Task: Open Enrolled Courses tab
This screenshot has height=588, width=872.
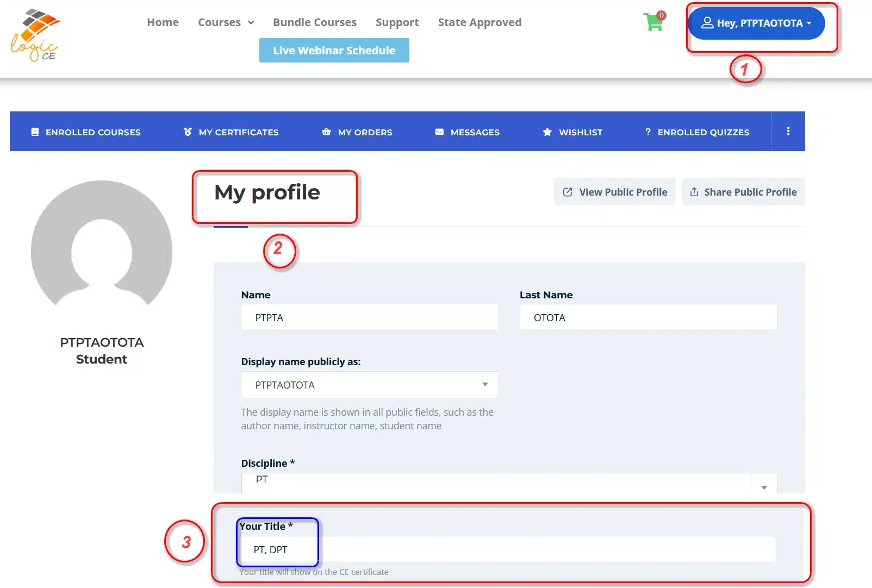Action: (x=86, y=132)
